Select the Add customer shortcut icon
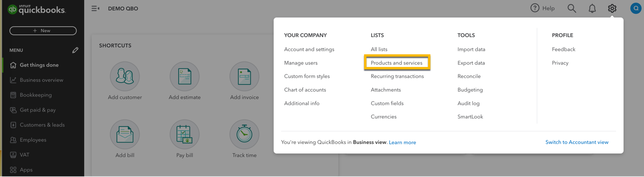Image resolution: width=644 pixels, height=177 pixels. (x=125, y=76)
